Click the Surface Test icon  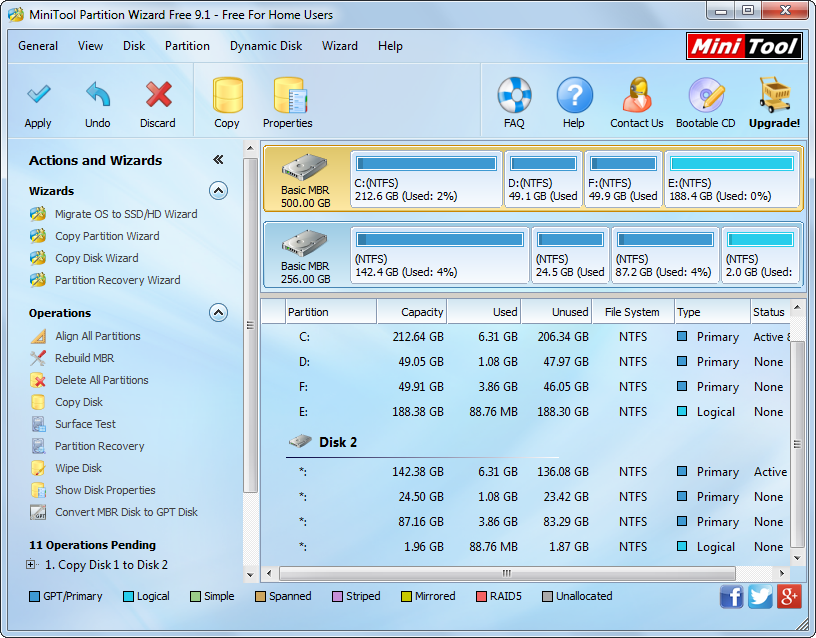(x=38, y=424)
